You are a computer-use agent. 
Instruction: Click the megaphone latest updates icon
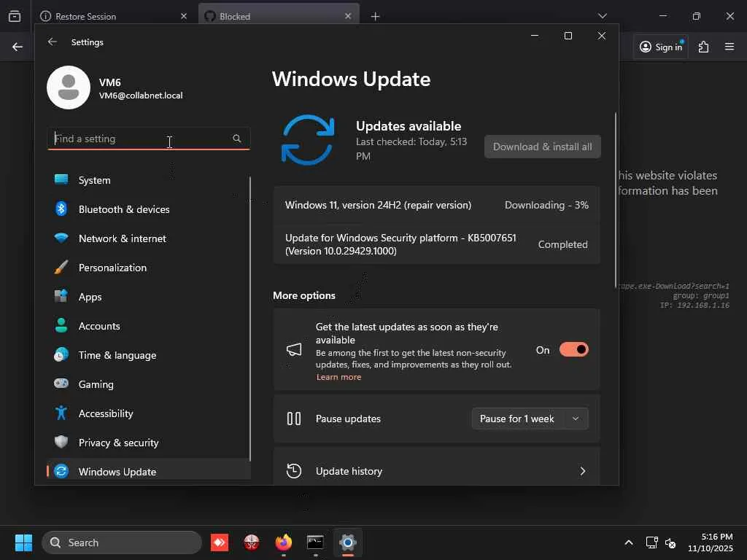pos(294,350)
